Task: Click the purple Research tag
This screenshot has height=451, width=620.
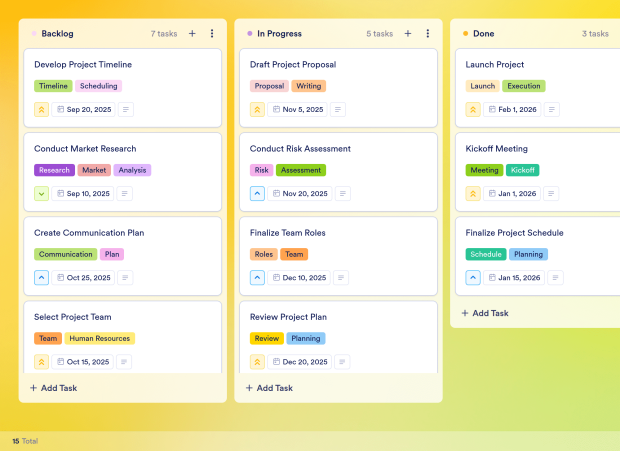Action: tap(54, 170)
